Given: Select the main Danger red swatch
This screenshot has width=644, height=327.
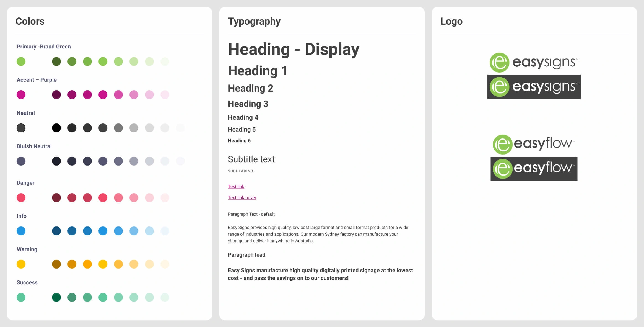Looking at the screenshot, I should click(x=21, y=198).
